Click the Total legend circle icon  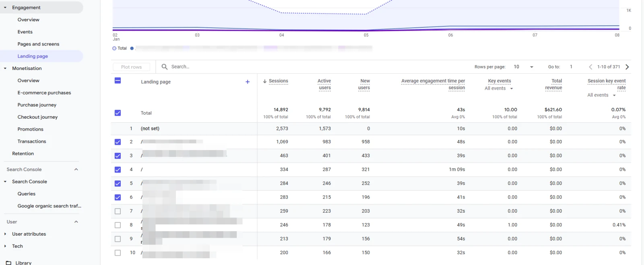coord(114,48)
